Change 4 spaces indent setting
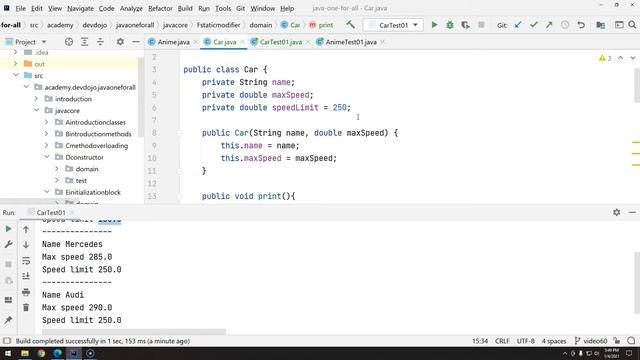This screenshot has height=360, width=640. [x=554, y=341]
